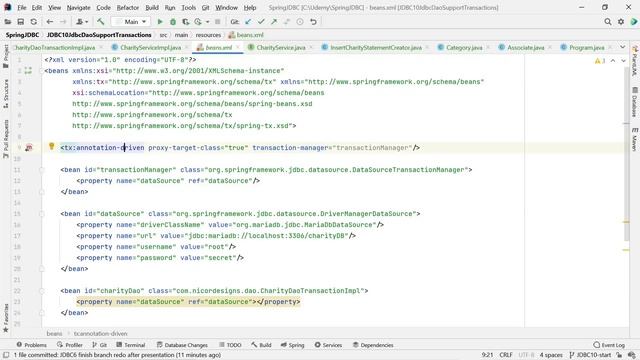
Task: Start debugging with the bug icon
Action: 173,22
